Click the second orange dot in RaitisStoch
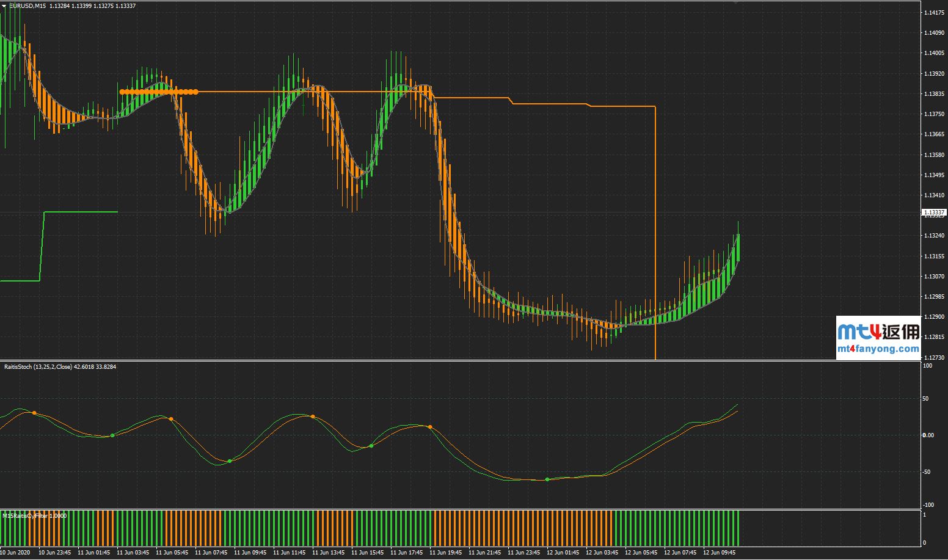The image size is (948, 560). (x=171, y=419)
